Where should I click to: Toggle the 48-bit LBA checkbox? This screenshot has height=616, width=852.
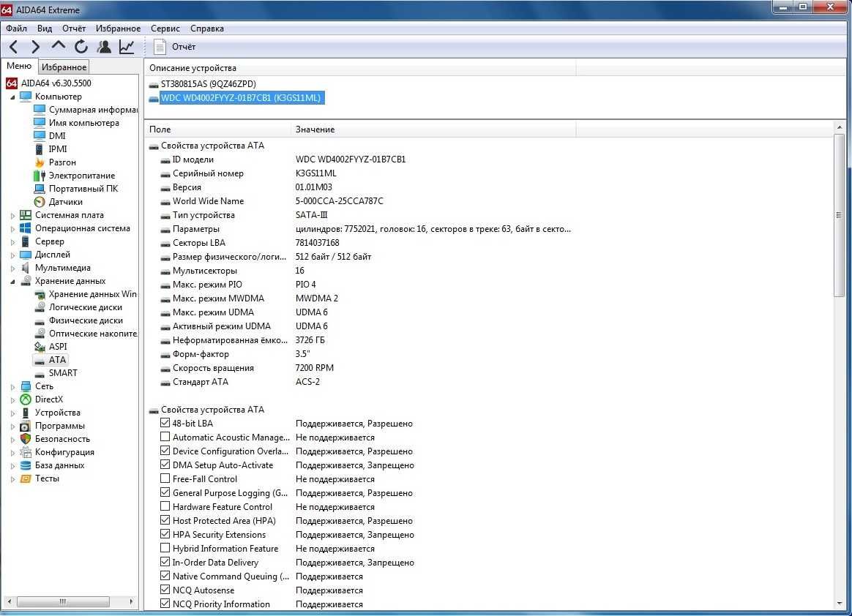point(165,423)
